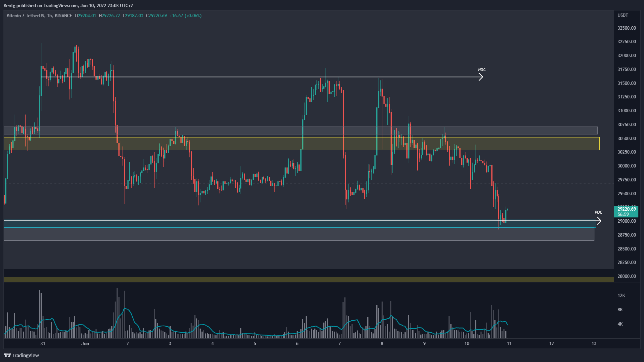Viewport: 644px width, 362px height.
Task: Click the 4K volume axis label
Action: coord(620,324)
